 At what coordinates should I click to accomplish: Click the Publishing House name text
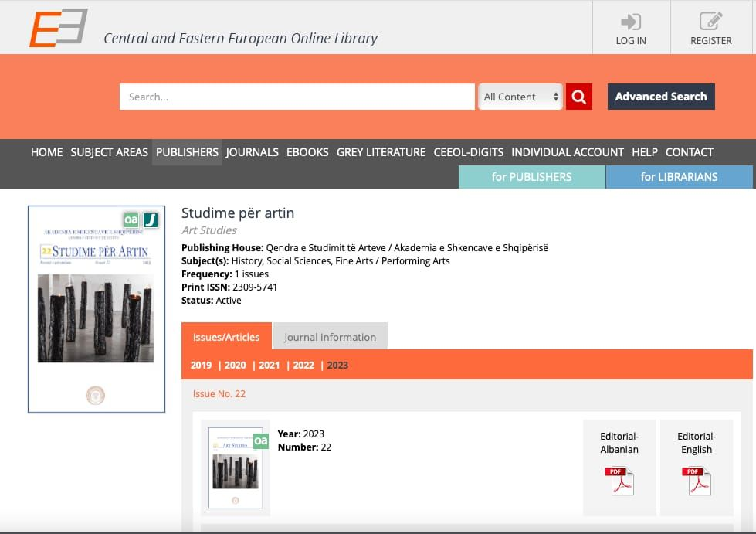click(407, 248)
